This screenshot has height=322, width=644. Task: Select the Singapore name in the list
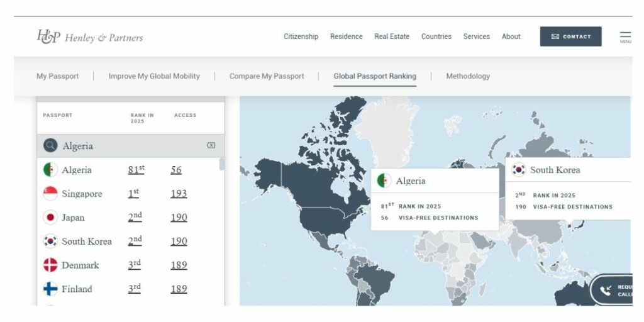[x=82, y=194]
